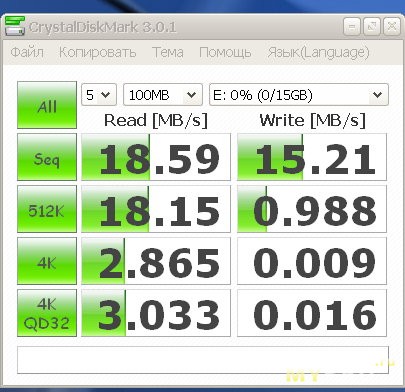Start the 512K random test
Image resolution: width=405 pixels, height=392 pixels.
pyautogui.click(x=47, y=209)
